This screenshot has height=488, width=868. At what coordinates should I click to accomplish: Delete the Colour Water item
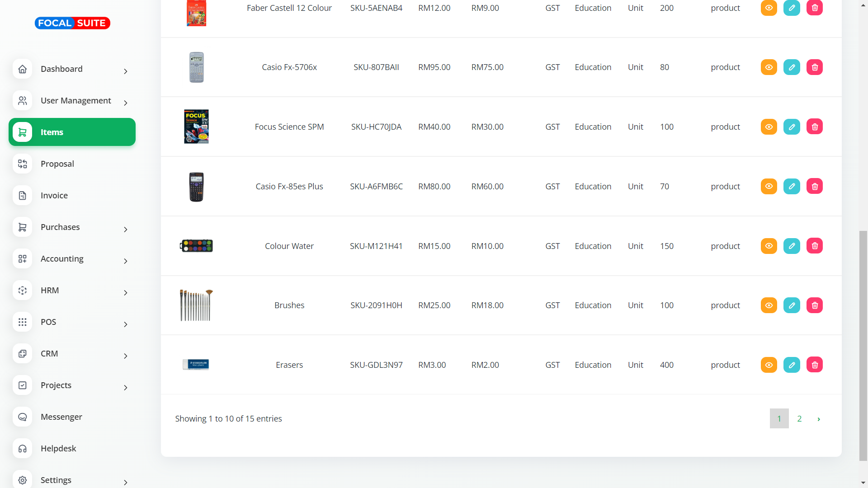pyautogui.click(x=815, y=246)
